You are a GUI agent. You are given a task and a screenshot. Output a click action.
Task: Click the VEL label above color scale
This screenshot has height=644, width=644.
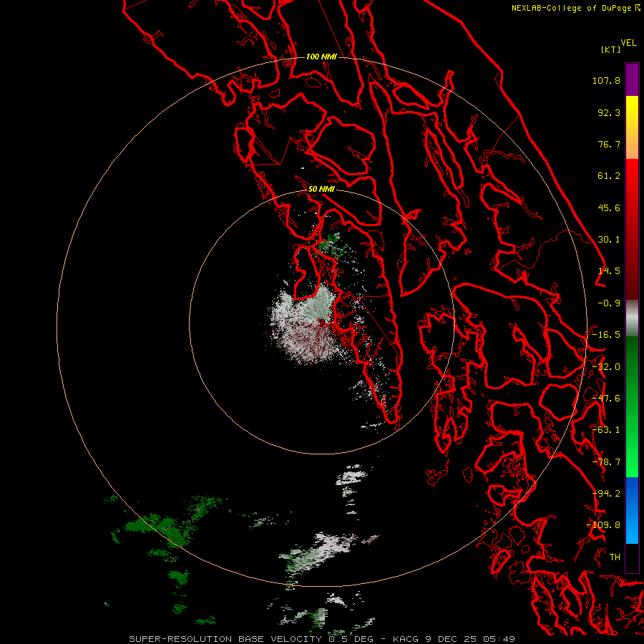click(628, 43)
